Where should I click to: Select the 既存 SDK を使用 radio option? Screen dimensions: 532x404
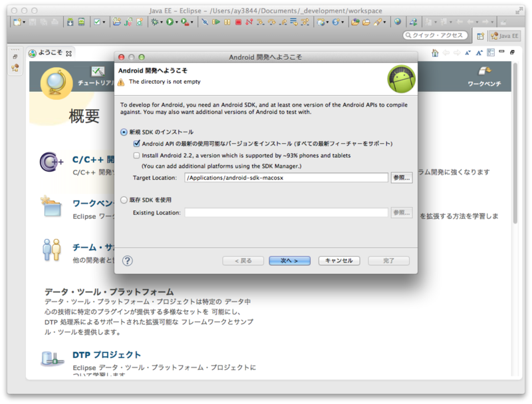pyautogui.click(x=125, y=199)
